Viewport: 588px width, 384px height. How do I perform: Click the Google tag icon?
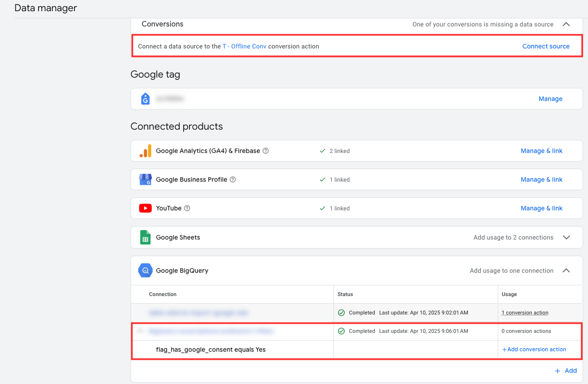[145, 99]
